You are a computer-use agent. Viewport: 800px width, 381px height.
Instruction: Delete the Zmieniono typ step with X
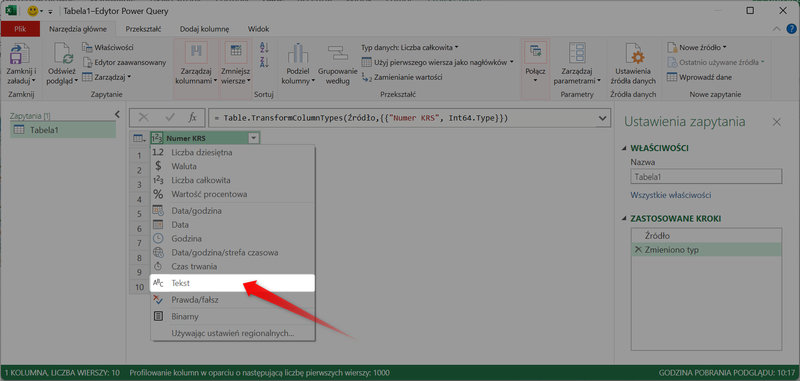tap(638, 249)
